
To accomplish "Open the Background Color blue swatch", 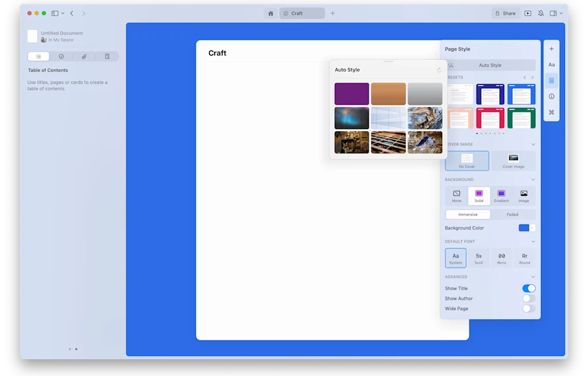I will (524, 228).
